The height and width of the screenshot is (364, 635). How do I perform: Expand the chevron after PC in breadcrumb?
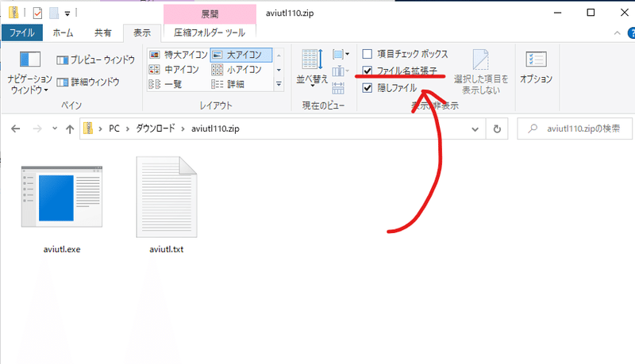tap(128, 129)
